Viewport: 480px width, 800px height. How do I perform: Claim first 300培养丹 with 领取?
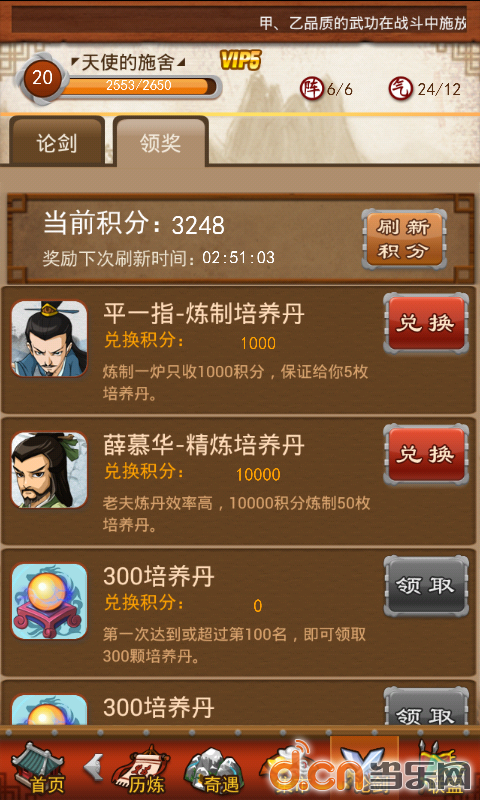tap(426, 586)
